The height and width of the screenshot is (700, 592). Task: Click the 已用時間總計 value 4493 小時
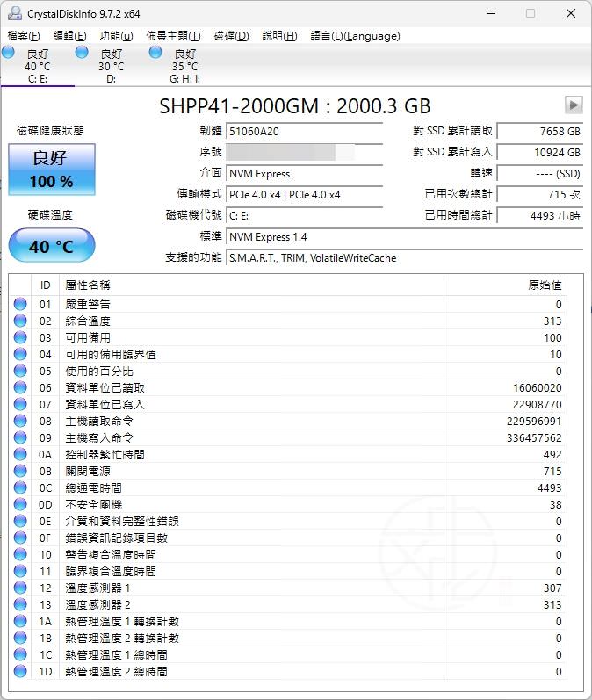[x=540, y=216]
